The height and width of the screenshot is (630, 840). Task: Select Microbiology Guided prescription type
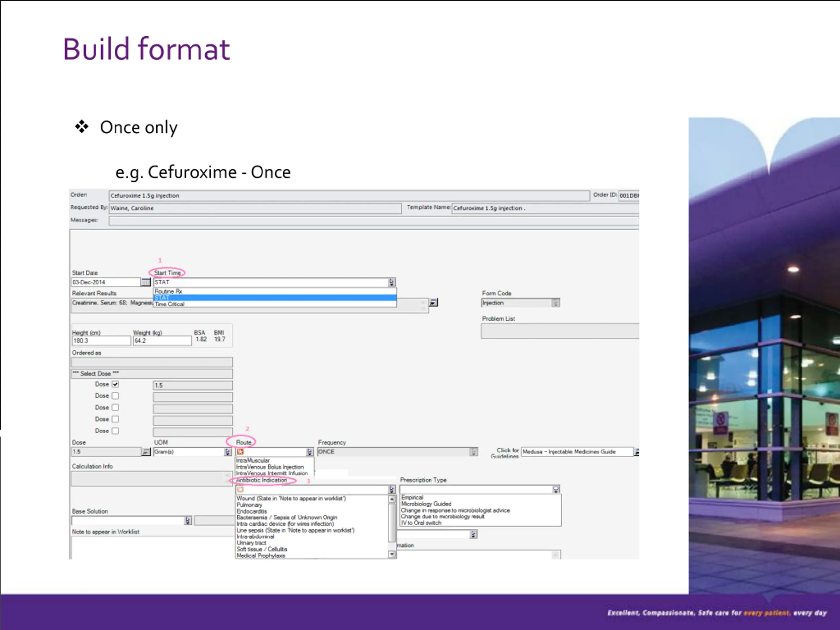point(480,504)
